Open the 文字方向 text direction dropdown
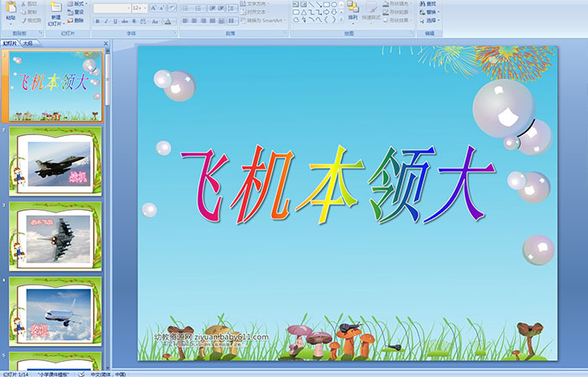 pyautogui.click(x=255, y=3)
